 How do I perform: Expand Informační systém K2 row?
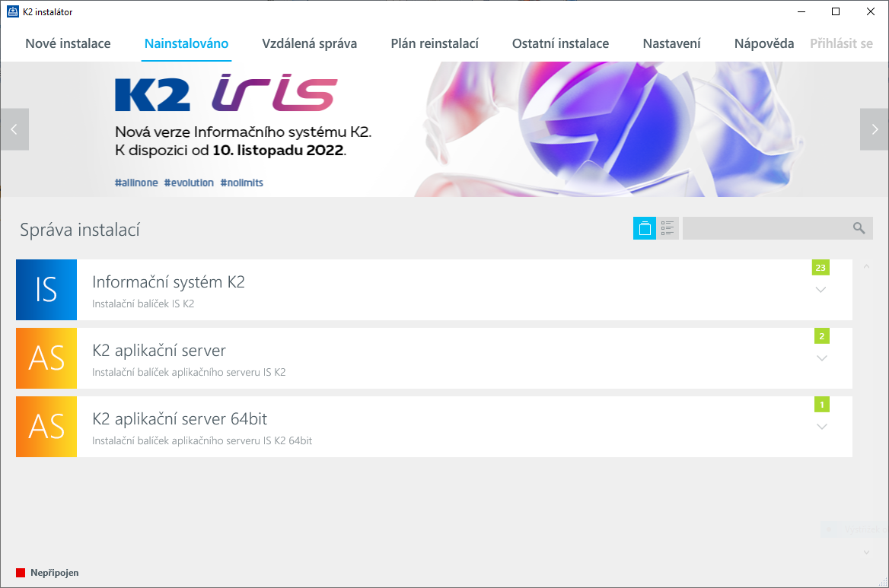[820, 290]
